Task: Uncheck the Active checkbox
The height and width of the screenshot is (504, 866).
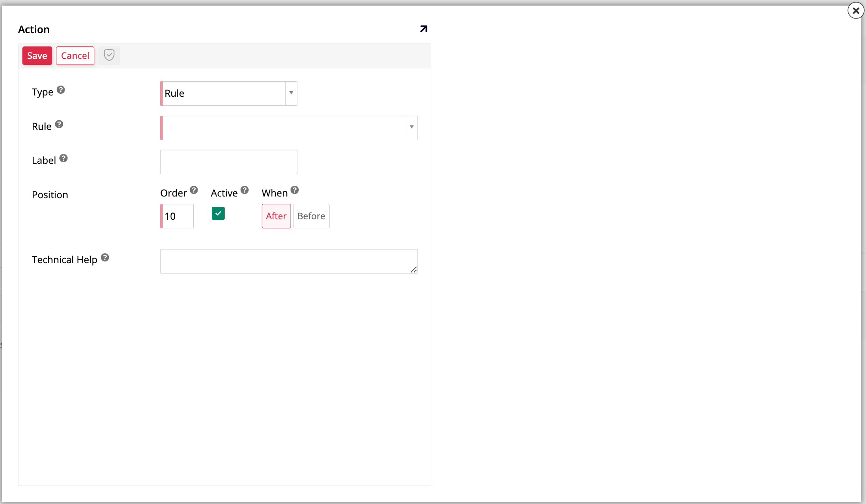Action: click(x=218, y=213)
